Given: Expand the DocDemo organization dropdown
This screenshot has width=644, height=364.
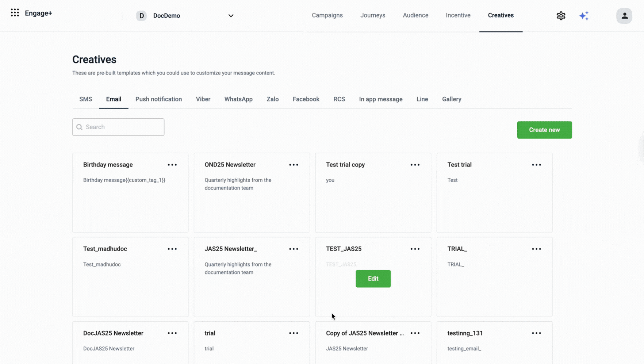Looking at the screenshot, I should tap(231, 16).
